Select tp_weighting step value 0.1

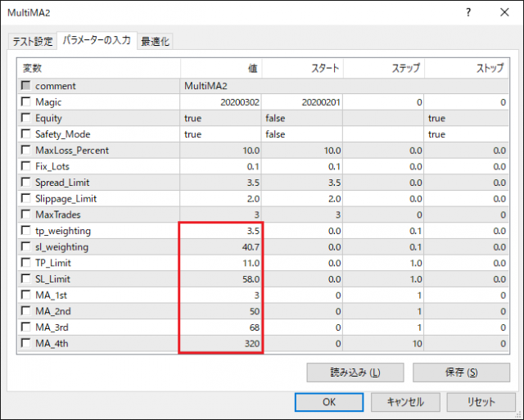point(383,231)
